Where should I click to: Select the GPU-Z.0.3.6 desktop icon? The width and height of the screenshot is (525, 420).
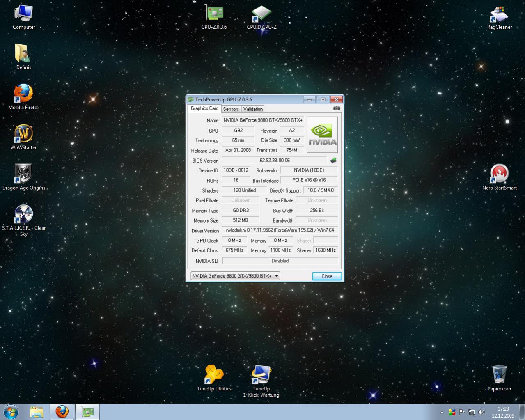pyautogui.click(x=214, y=17)
